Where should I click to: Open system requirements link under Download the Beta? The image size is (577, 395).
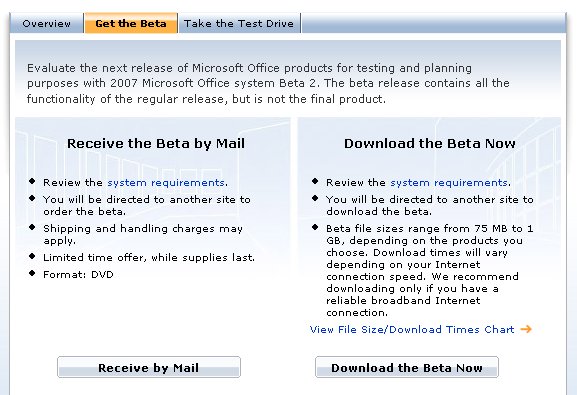pos(449,183)
